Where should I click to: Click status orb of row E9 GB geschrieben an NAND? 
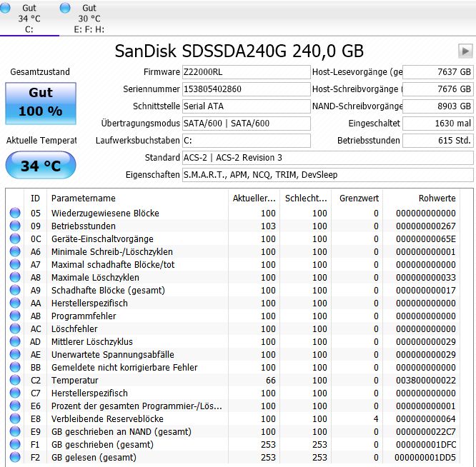click(x=15, y=431)
